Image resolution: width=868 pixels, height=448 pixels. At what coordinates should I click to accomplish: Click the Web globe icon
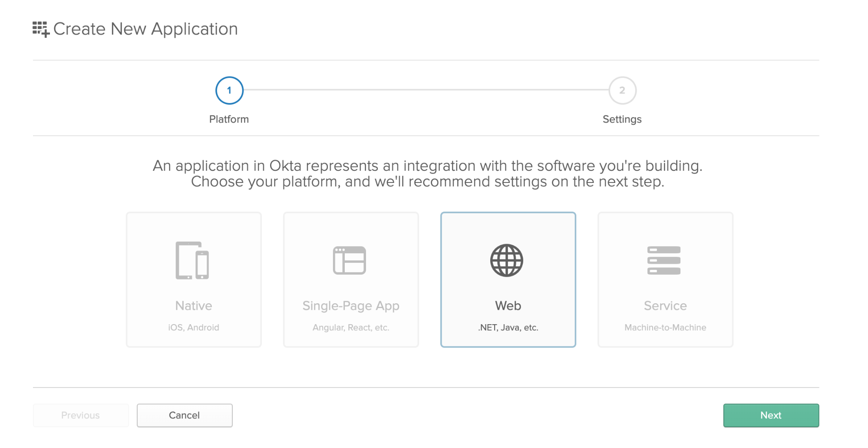point(507,260)
